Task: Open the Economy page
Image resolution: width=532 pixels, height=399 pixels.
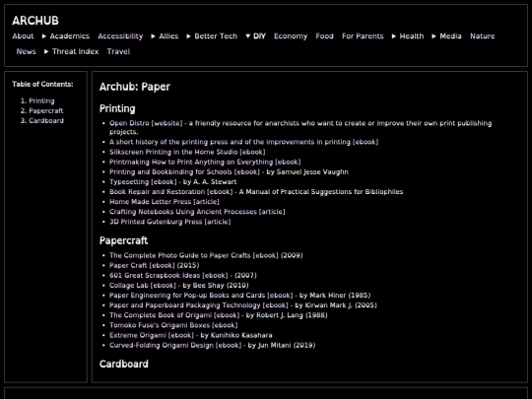Action: click(291, 36)
